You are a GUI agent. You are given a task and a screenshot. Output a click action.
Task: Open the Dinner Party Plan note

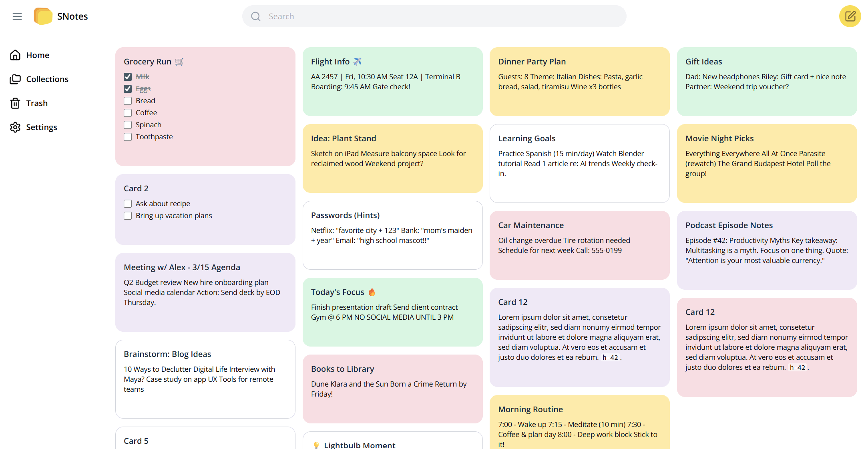click(x=579, y=82)
